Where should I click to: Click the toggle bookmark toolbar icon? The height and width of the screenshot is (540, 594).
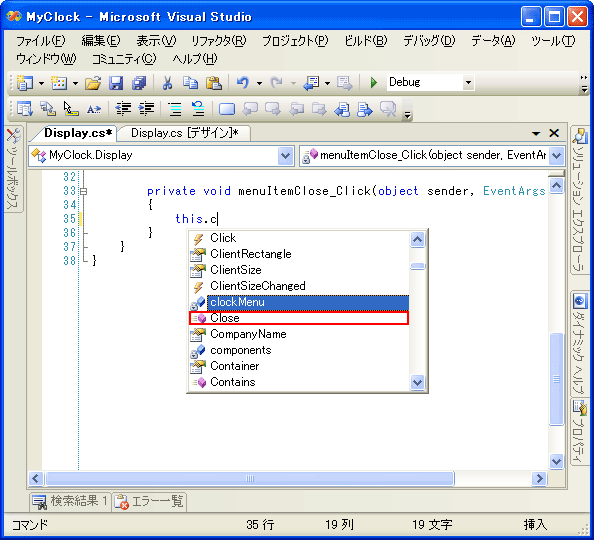click(227, 109)
